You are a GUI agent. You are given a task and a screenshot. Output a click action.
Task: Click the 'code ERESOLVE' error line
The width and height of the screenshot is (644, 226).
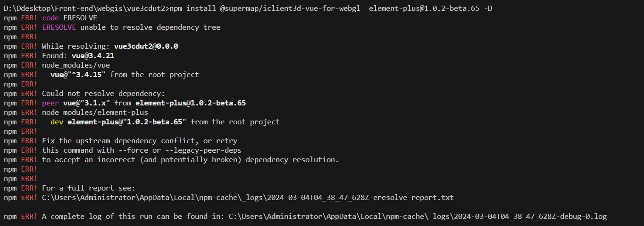click(x=69, y=18)
